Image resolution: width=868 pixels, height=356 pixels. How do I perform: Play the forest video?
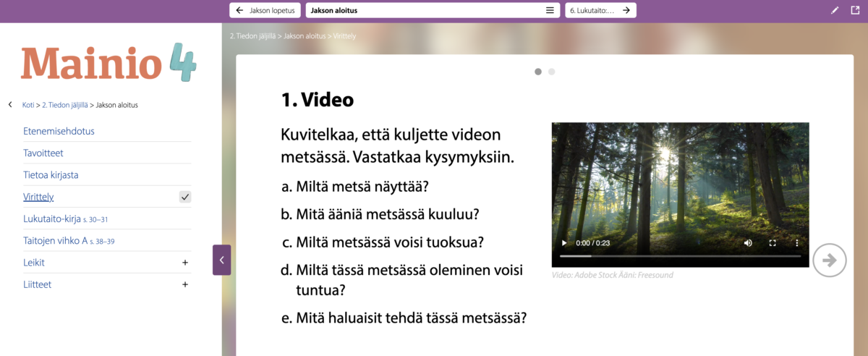pyautogui.click(x=565, y=243)
